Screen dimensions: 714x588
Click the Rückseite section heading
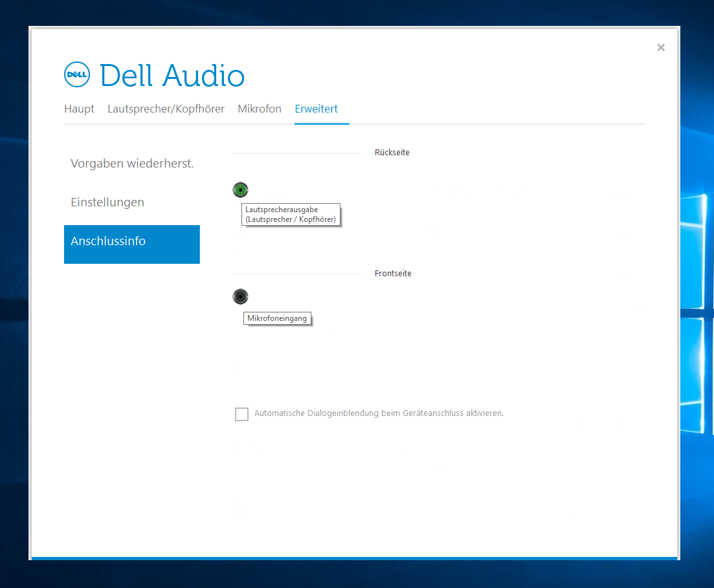coord(392,153)
